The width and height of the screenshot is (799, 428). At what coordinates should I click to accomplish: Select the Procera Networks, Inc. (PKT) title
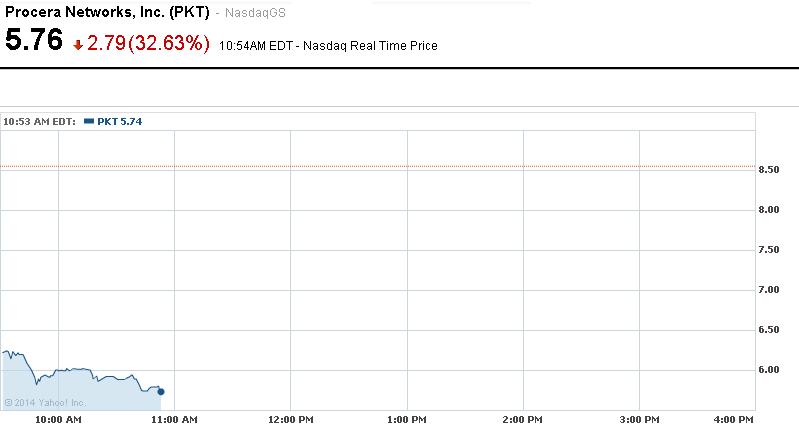tap(107, 14)
